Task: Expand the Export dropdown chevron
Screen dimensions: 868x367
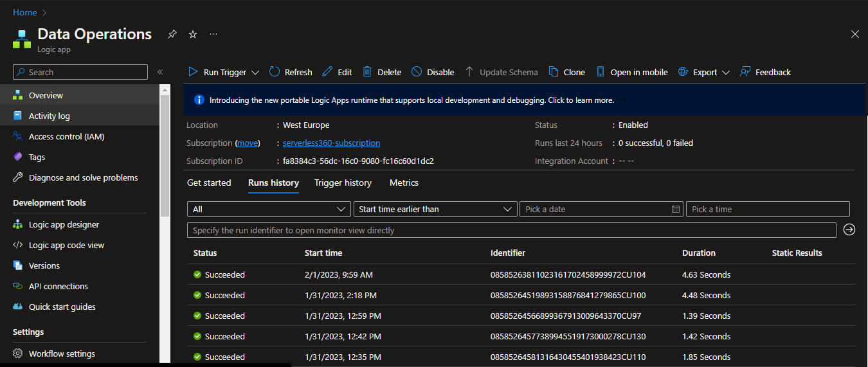Action: (x=726, y=73)
